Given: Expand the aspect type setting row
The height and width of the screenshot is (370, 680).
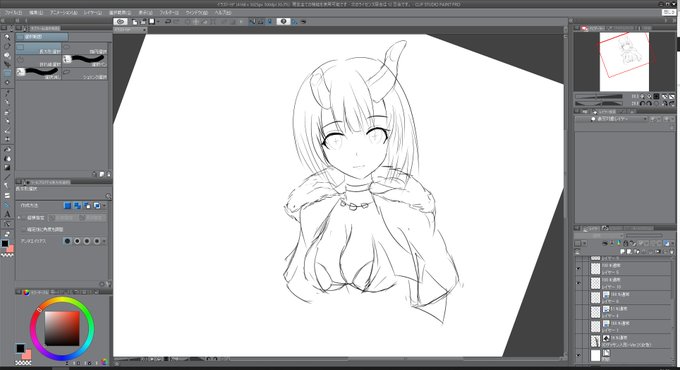Looking at the screenshot, I should click(x=19, y=218).
